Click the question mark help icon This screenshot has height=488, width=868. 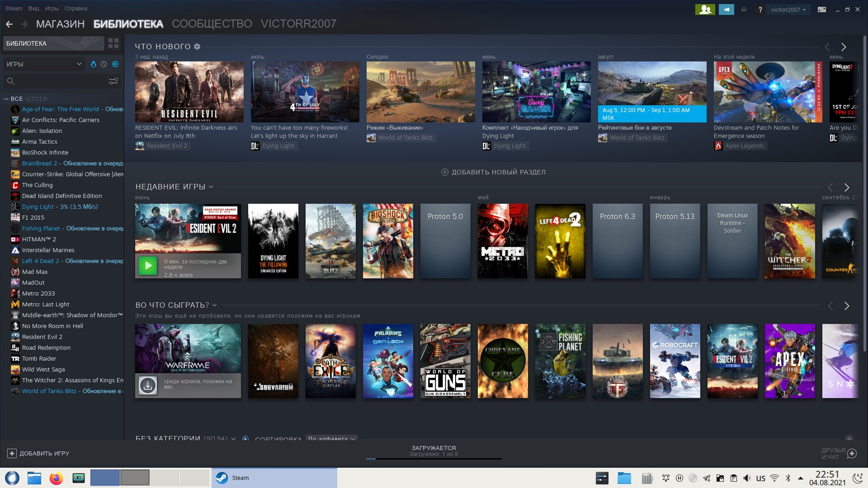pos(760,9)
